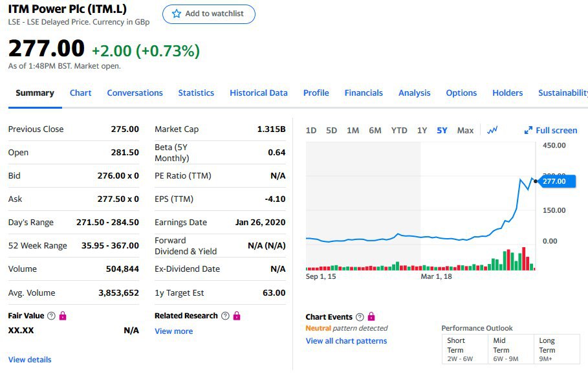Image resolution: width=588 pixels, height=374 pixels.
Task: Set chart range to 5D
Action: 331,131
